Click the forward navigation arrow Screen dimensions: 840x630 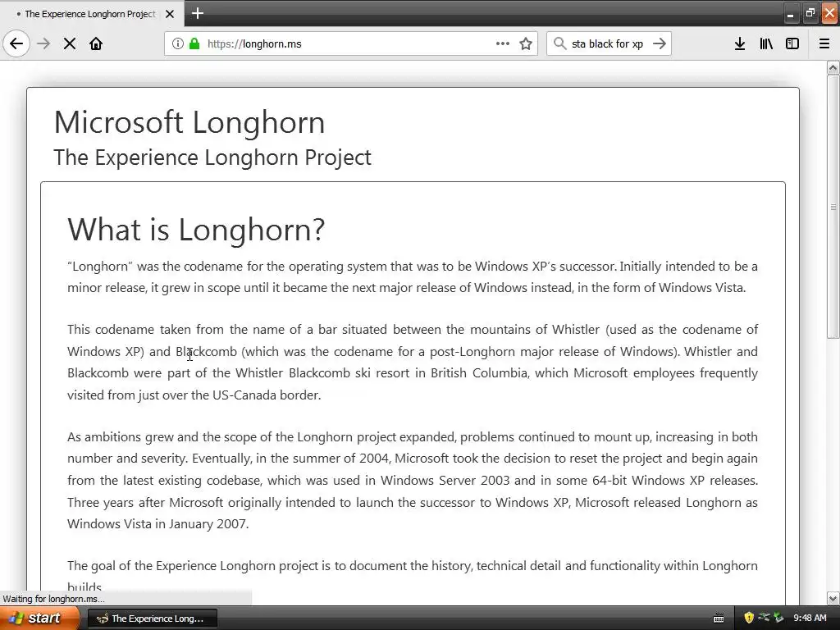(x=43, y=43)
